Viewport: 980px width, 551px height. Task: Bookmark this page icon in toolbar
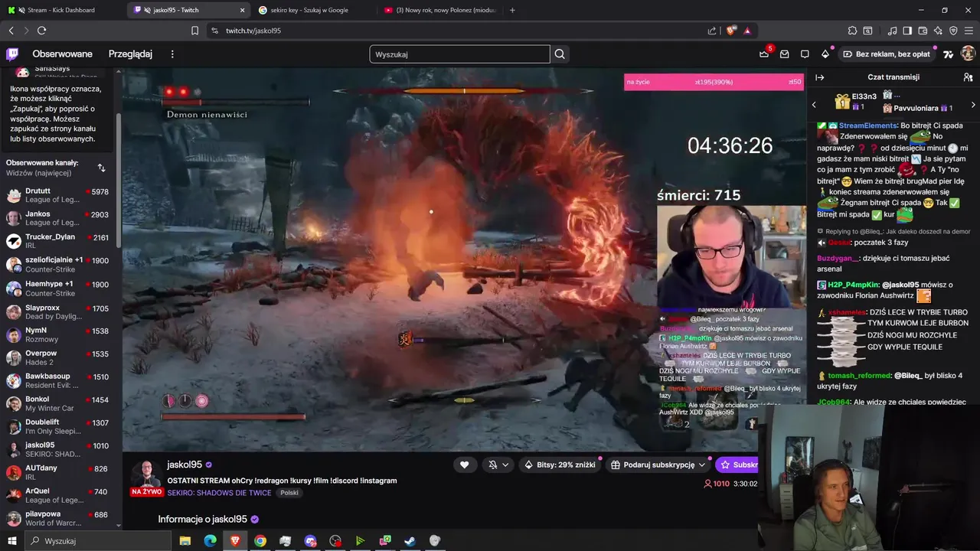[194, 31]
